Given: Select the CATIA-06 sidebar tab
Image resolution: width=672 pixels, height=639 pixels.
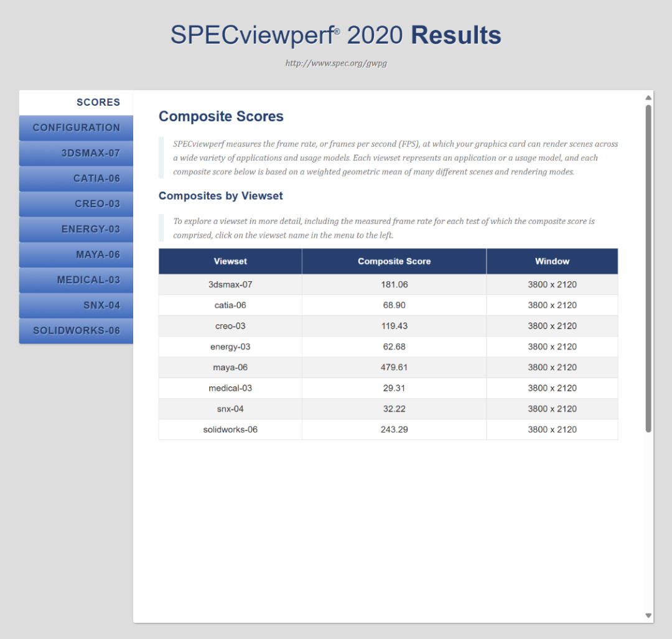Looking at the screenshot, I should click(76, 179).
